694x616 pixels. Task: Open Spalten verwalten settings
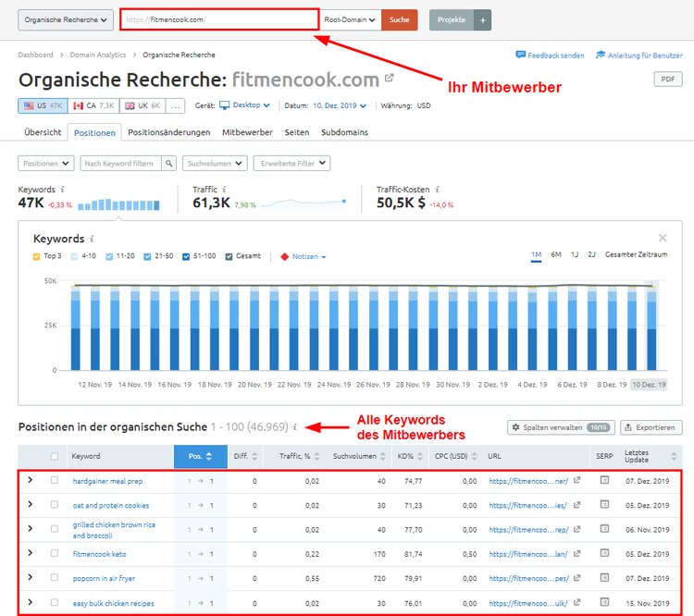pyautogui.click(x=561, y=427)
